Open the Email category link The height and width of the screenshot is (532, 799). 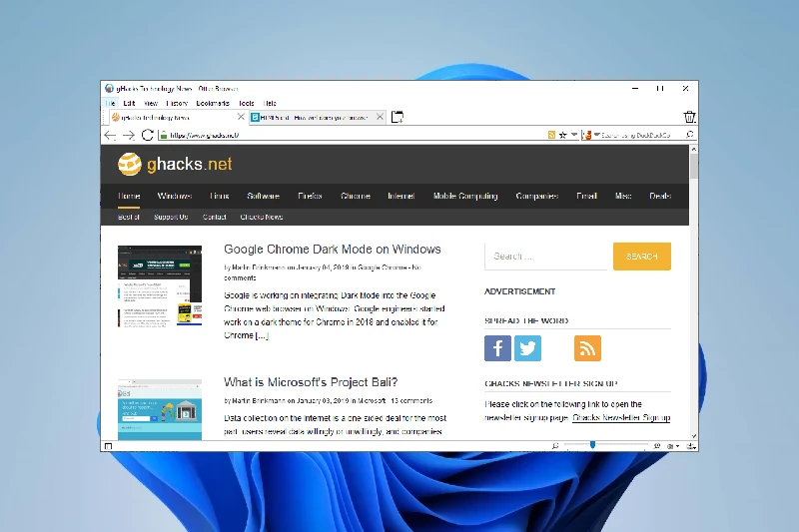point(586,196)
